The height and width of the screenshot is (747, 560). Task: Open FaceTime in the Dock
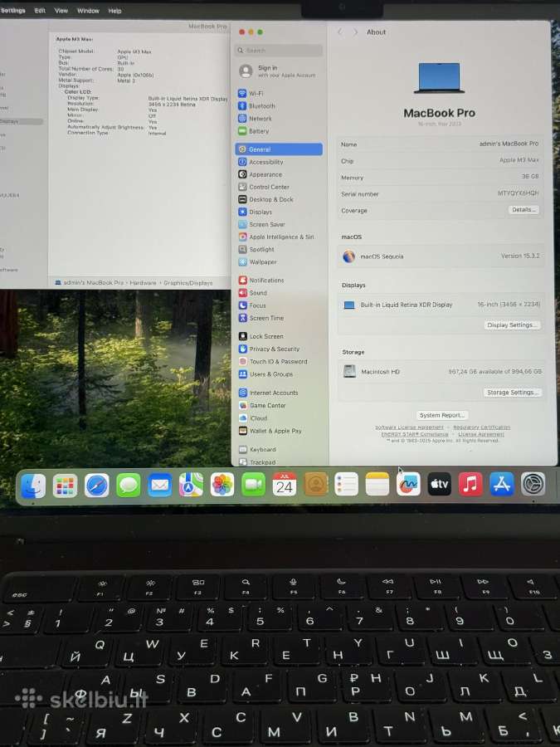[x=253, y=485]
